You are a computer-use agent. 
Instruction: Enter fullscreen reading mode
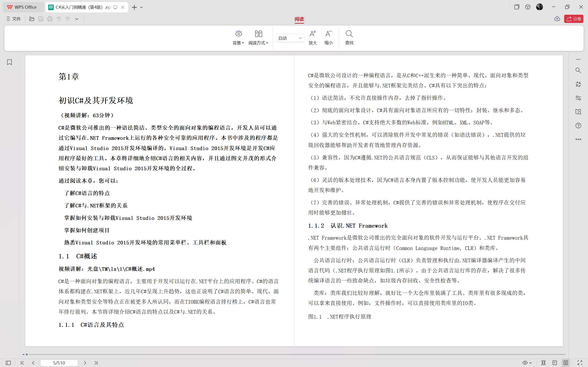tap(580, 363)
